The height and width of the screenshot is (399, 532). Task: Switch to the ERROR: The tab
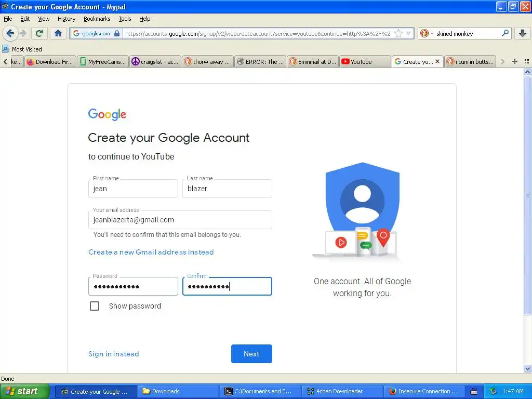click(x=260, y=62)
